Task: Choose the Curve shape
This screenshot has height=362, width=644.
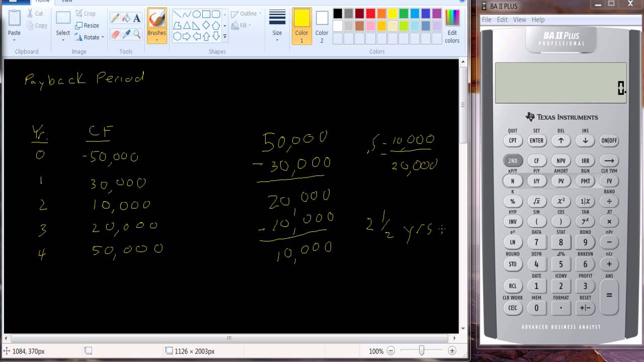Action: point(187,14)
